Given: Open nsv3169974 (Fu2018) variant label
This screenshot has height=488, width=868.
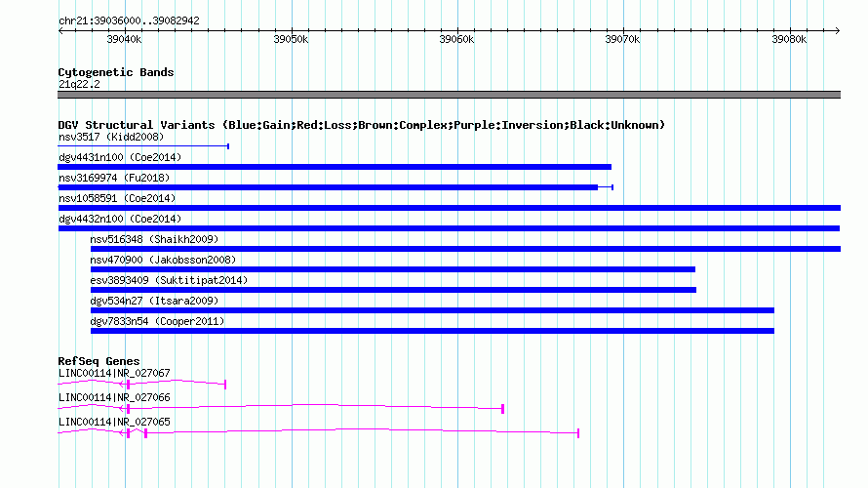Looking at the screenshot, I should click(114, 178).
